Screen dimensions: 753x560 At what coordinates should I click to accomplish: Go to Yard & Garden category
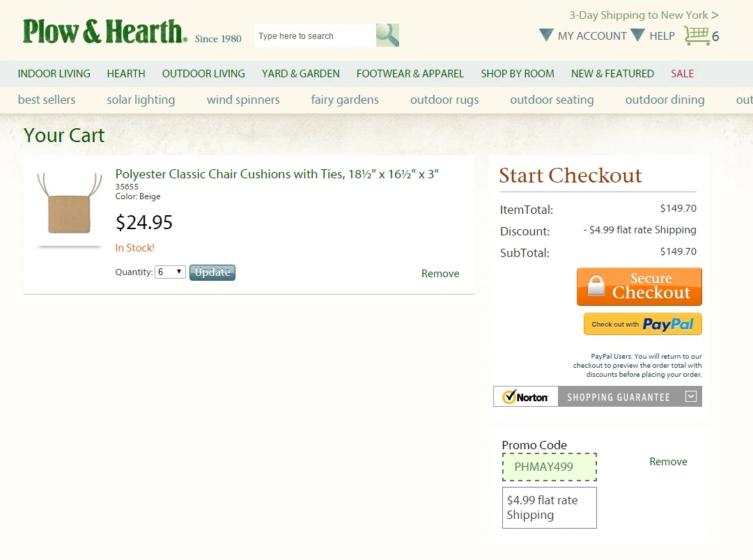click(x=301, y=73)
